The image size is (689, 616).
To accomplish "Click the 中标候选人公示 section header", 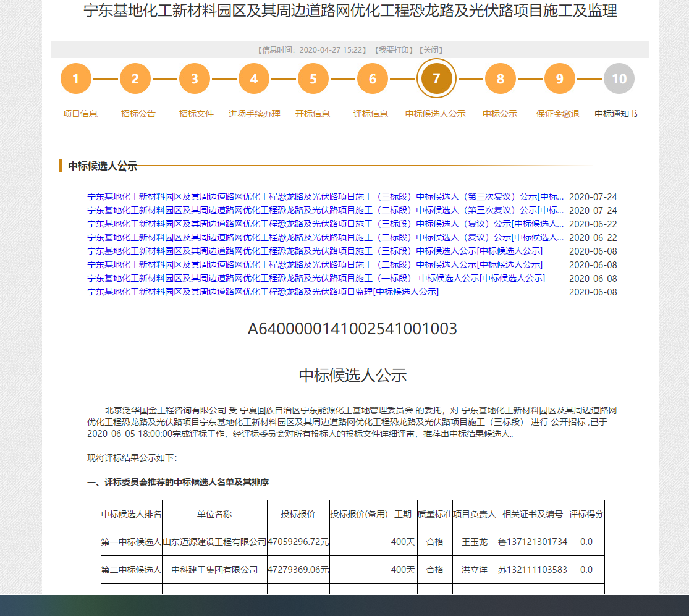I will (103, 166).
